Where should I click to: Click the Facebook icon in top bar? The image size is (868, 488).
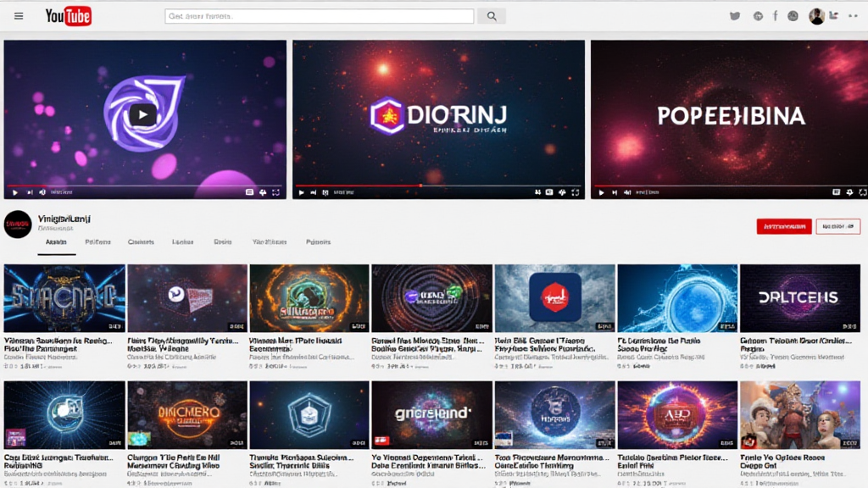click(775, 16)
